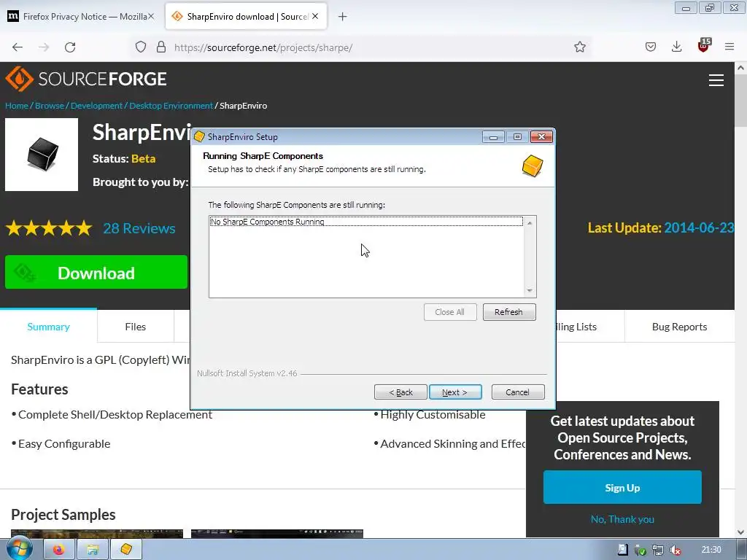
Task: Click the green Download button
Action: point(96,273)
